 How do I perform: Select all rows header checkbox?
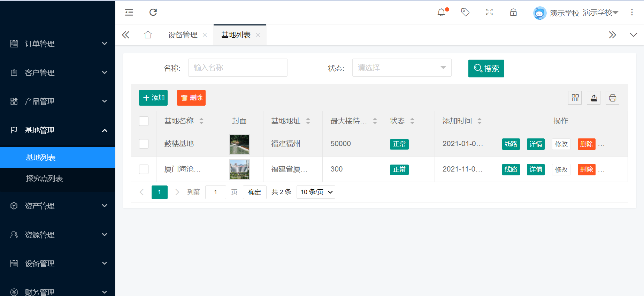(144, 121)
